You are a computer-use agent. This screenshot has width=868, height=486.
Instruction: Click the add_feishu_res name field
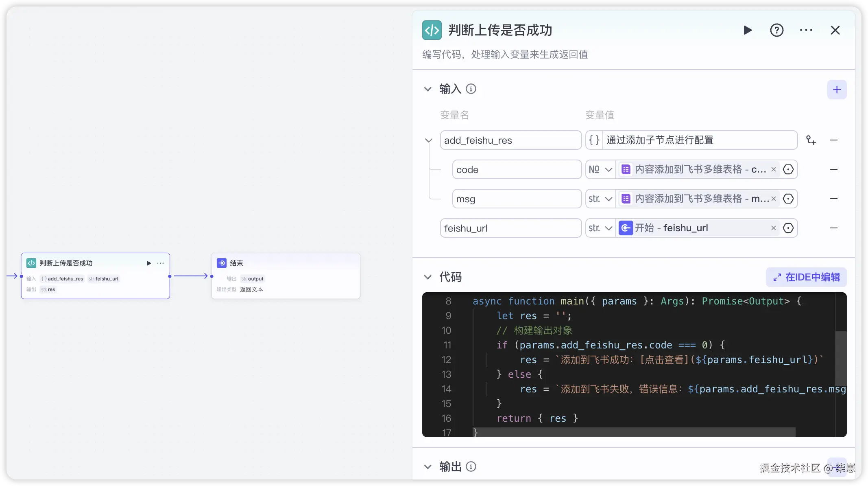pyautogui.click(x=510, y=140)
